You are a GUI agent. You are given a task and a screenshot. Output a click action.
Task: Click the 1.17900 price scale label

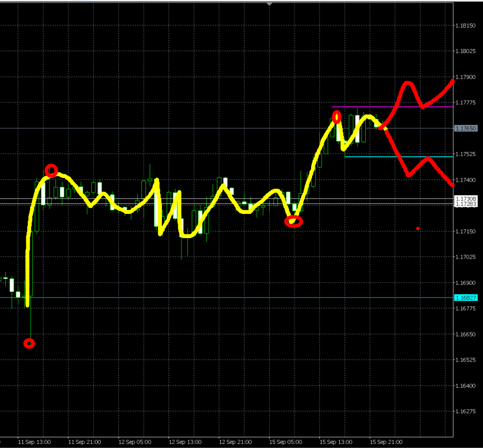tap(465, 77)
